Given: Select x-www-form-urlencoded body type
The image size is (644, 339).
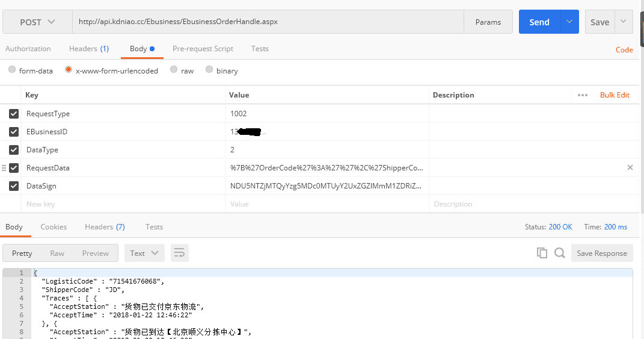Looking at the screenshot, I should (69, 69).
